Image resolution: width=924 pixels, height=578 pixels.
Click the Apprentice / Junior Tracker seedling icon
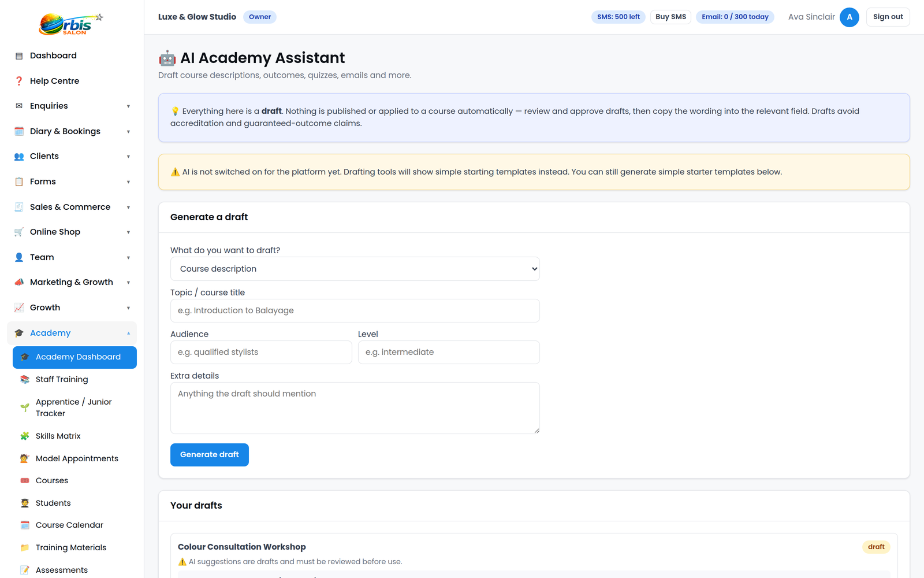25,407
